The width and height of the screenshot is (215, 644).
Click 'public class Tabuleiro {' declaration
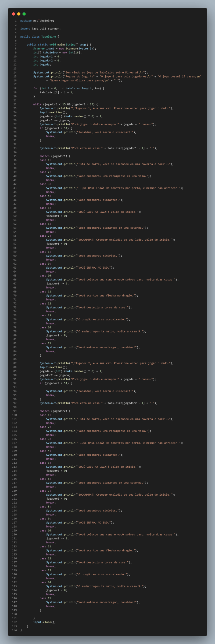40,37
